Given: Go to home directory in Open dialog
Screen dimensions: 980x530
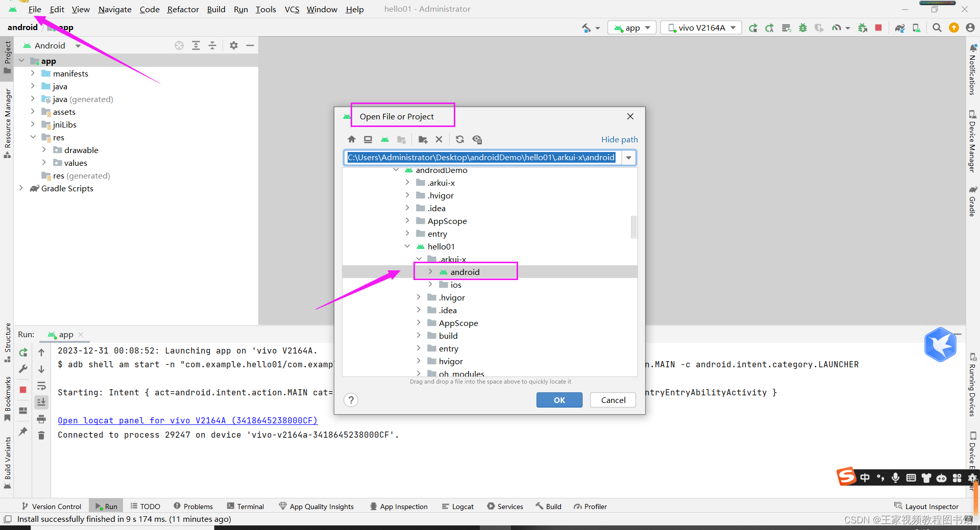Looking at the screenshot, I should (x=352, y=139).
